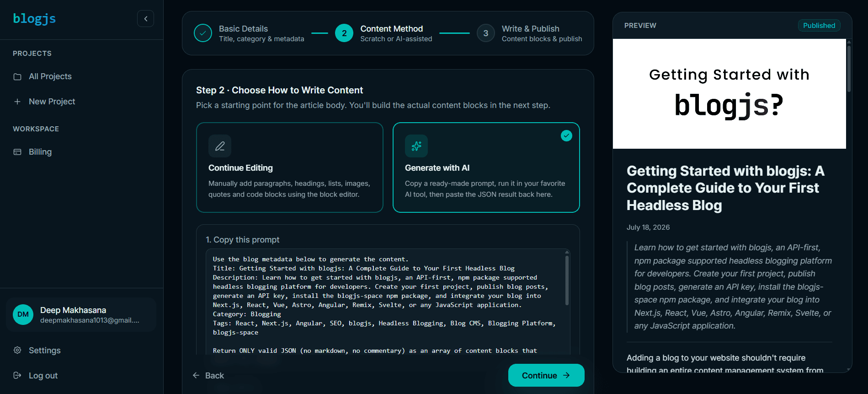This screenshot has height=394, width=868.
Task: Choose the Continue Editing option card
Action: coord(290,167)
